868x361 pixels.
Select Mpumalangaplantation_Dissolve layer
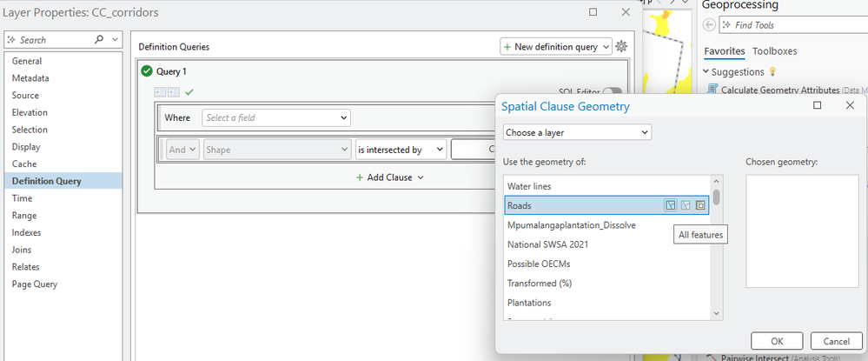(607, 224)
